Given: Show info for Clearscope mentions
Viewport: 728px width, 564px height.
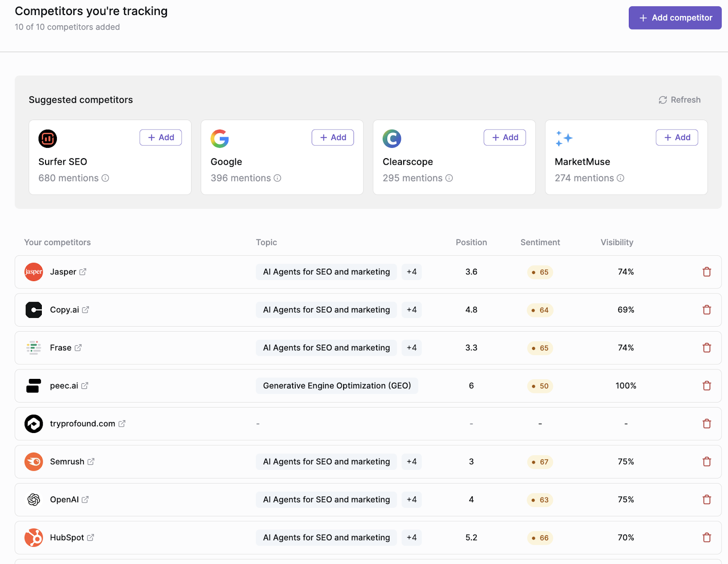Looking at the screenshot, I should point(449,178).
